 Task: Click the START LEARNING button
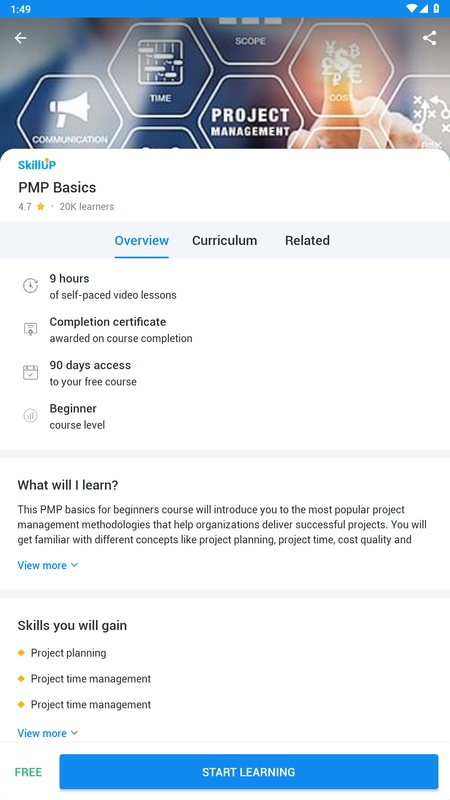click(x=249, y=772)
